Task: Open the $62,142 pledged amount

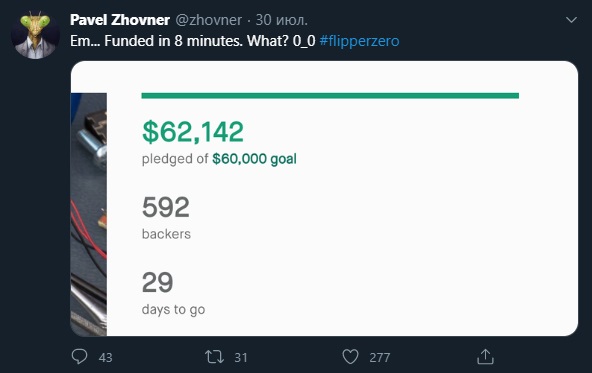Action: pyautogui.click(x=193, y=132)
